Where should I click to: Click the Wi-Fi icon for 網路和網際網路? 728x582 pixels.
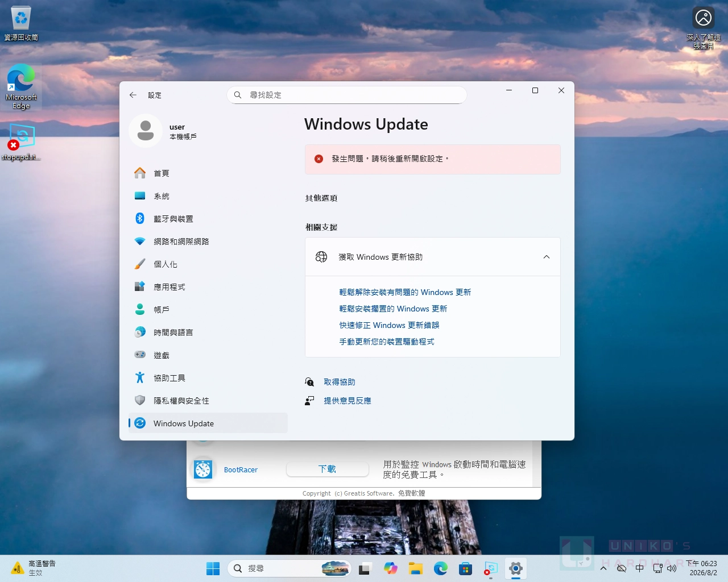click(x=140, y=241)
